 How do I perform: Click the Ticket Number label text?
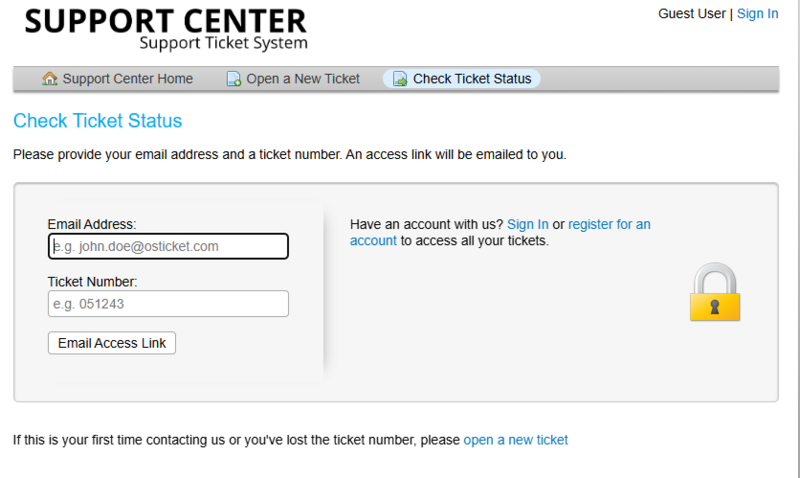click(92, 282)
